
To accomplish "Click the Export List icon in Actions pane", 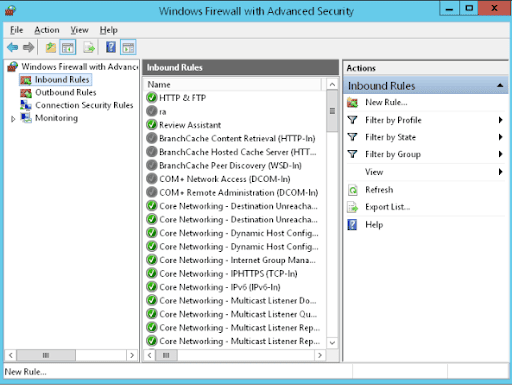I will [352, 207].
